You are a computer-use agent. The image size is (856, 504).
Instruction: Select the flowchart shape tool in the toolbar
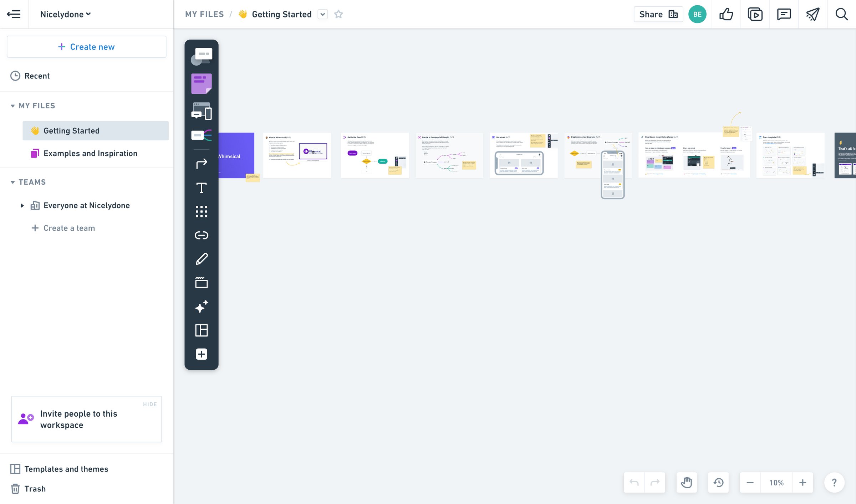[x=202, y=57]
